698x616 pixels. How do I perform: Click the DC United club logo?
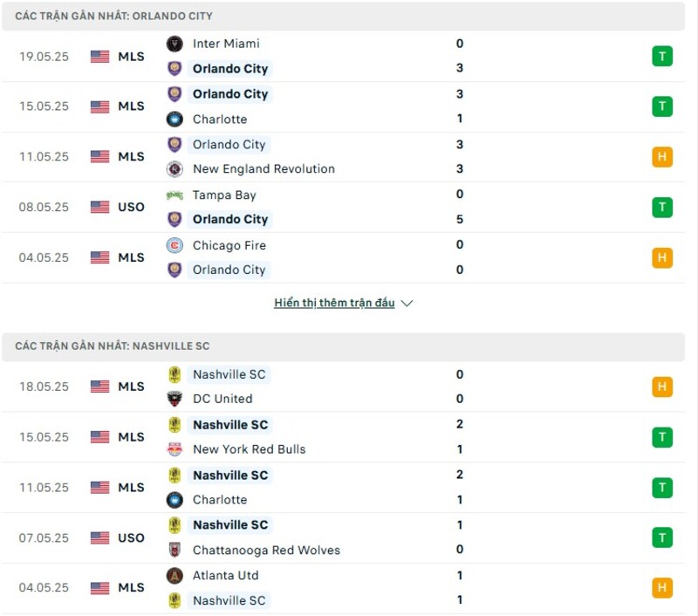174,399
